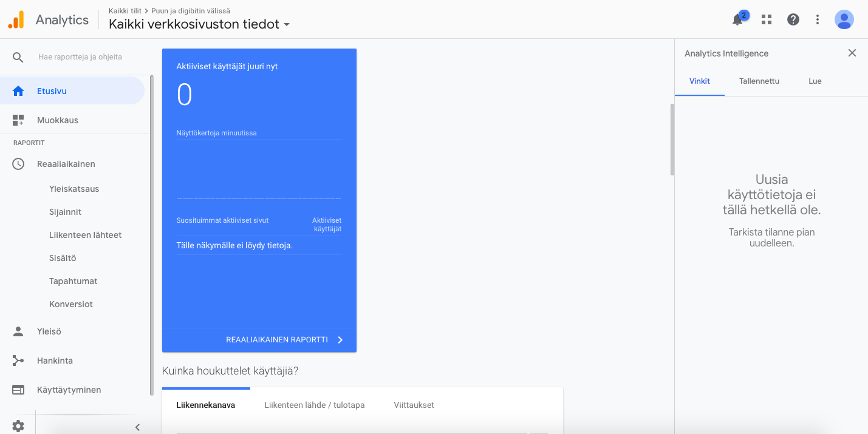Click the user account avatar

[844, 19]
